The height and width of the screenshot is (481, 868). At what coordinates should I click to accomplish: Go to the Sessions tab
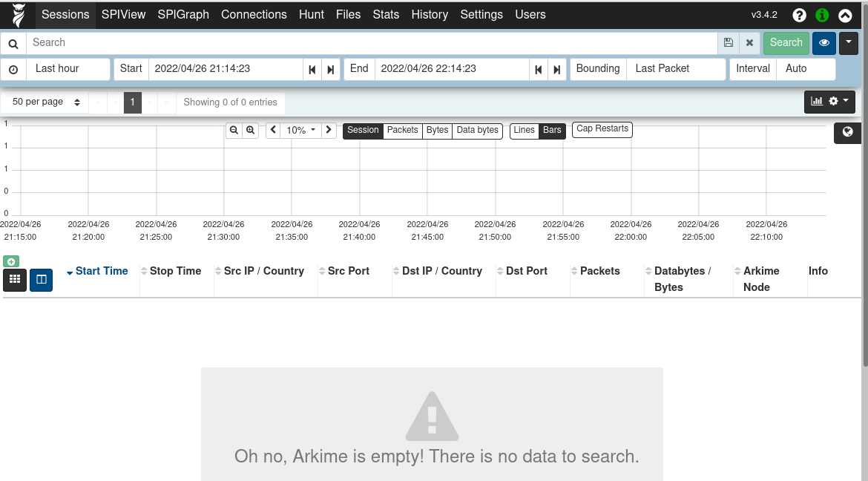click(65, 15)
